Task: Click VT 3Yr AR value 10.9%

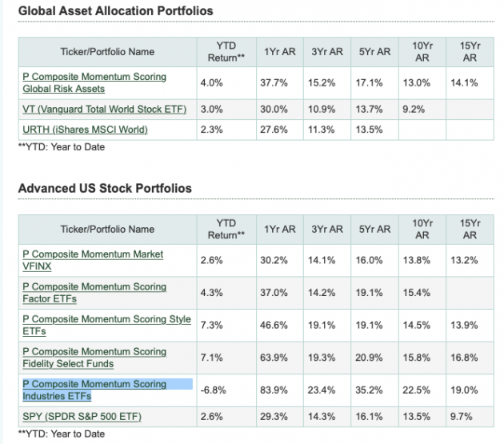Action: (322, 110)
